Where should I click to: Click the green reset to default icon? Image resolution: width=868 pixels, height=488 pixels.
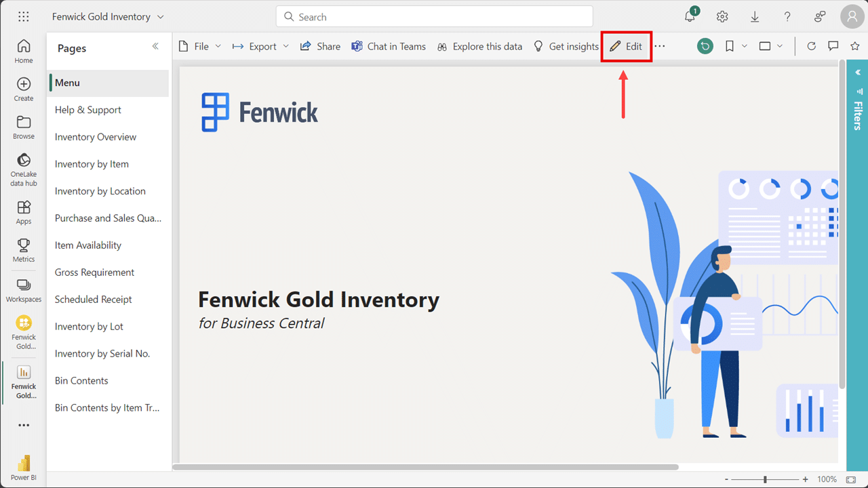pyautogui.click(x=705, y=46)
